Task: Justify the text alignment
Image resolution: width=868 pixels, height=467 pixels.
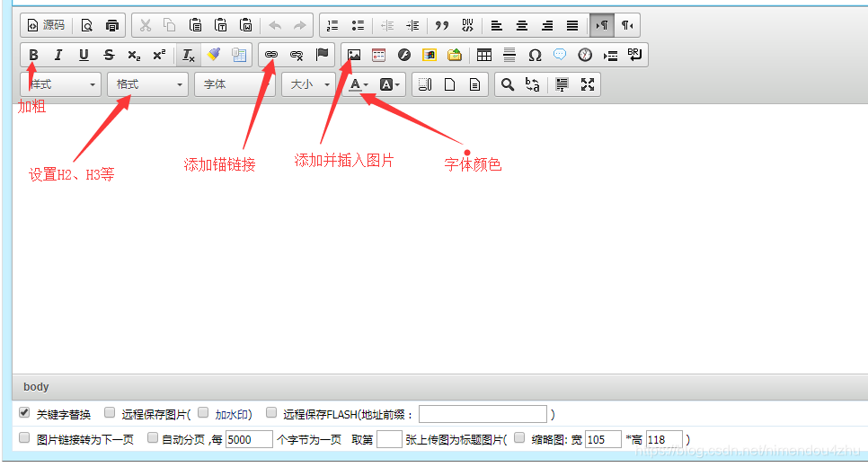Action: pyautogui.click(x=572, y=25)
